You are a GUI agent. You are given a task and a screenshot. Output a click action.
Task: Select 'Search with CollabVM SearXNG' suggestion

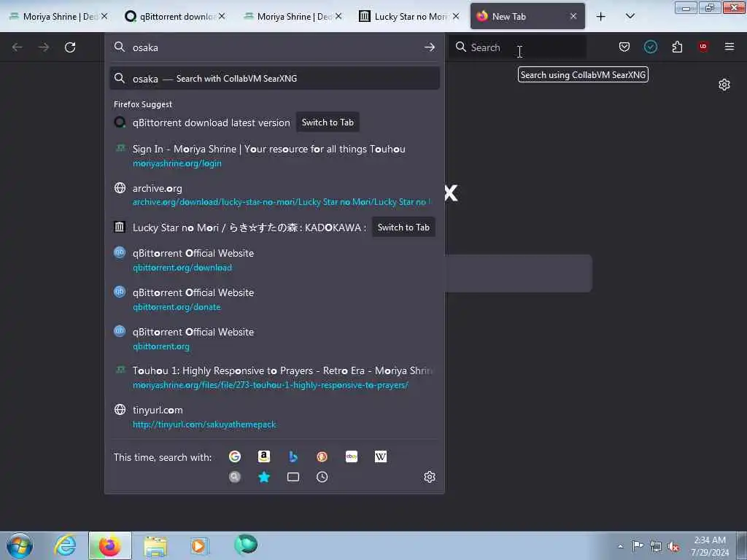click(x=274, y=79)
